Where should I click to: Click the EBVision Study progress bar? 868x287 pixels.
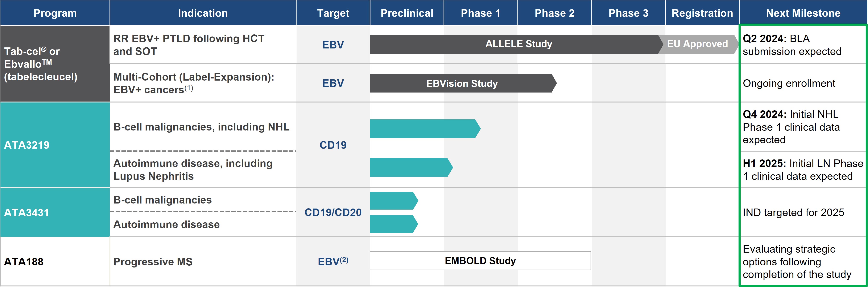tap(462, 83)
